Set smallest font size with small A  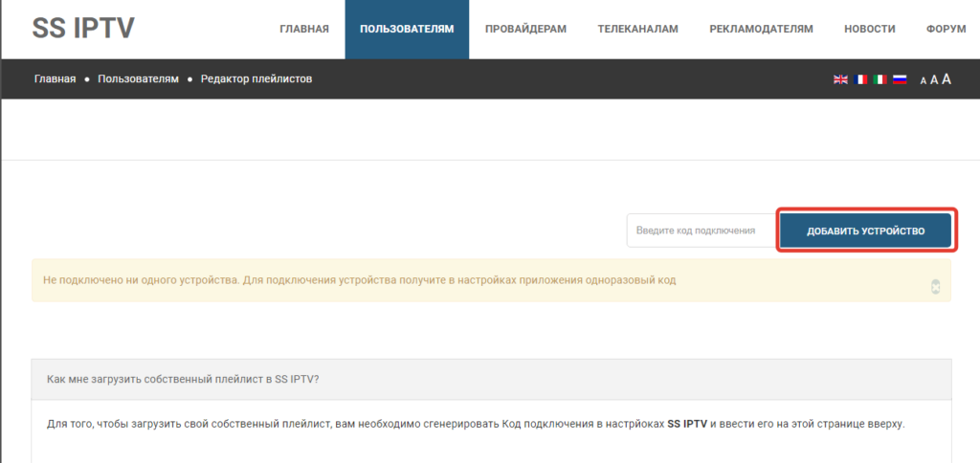[924, 80]
